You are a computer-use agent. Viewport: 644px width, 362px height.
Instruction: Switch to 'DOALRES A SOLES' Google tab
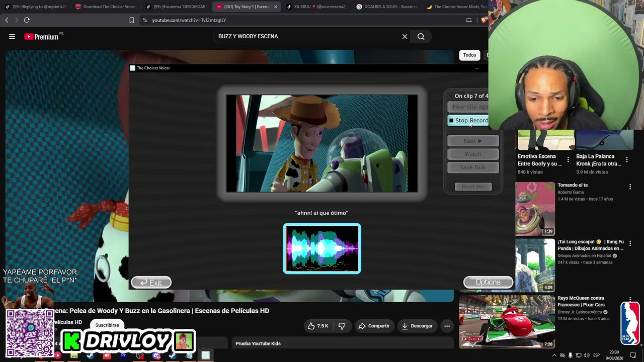(x=387, y=7)
